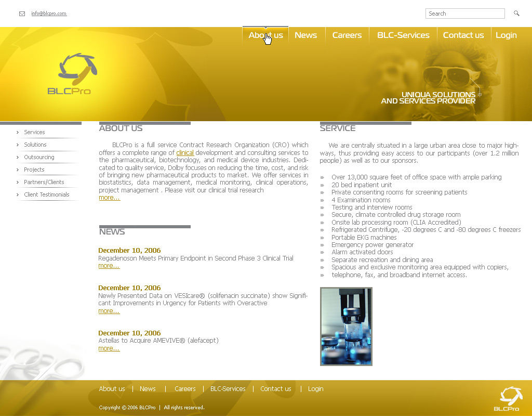This screenshot has height=416, width=532.
Task: Open Careers in top navigation
Action: (347, 35)
